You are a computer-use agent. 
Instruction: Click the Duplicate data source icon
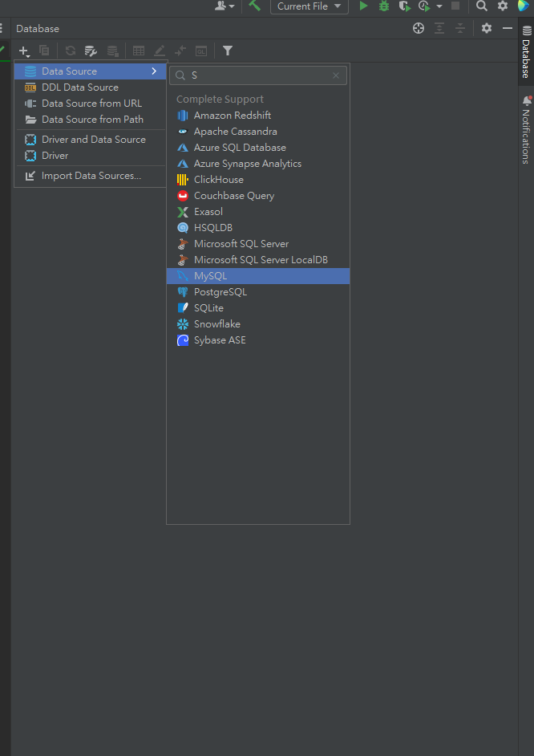[44, 51]
